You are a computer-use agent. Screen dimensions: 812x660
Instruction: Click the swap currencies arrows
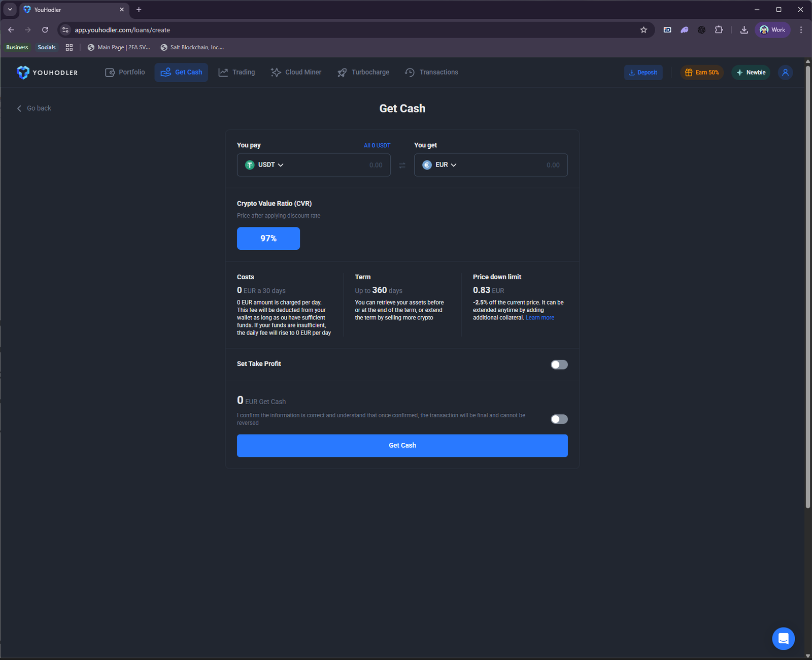[402, 165]
